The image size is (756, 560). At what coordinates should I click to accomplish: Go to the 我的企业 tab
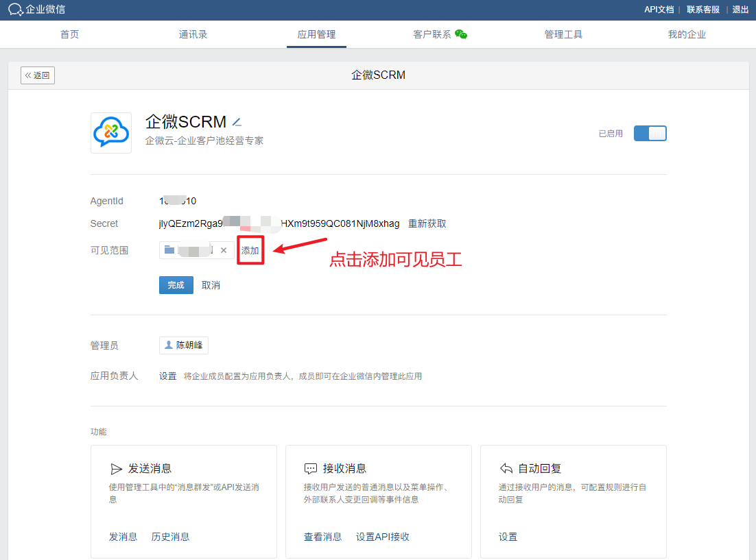[687, 34]
